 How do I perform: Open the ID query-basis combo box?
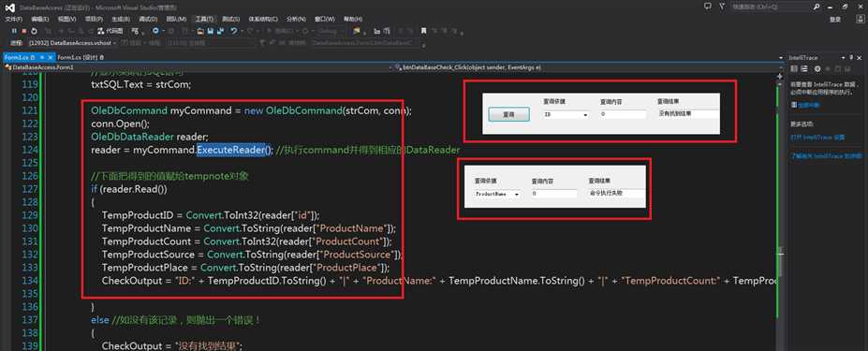point(566,114)
